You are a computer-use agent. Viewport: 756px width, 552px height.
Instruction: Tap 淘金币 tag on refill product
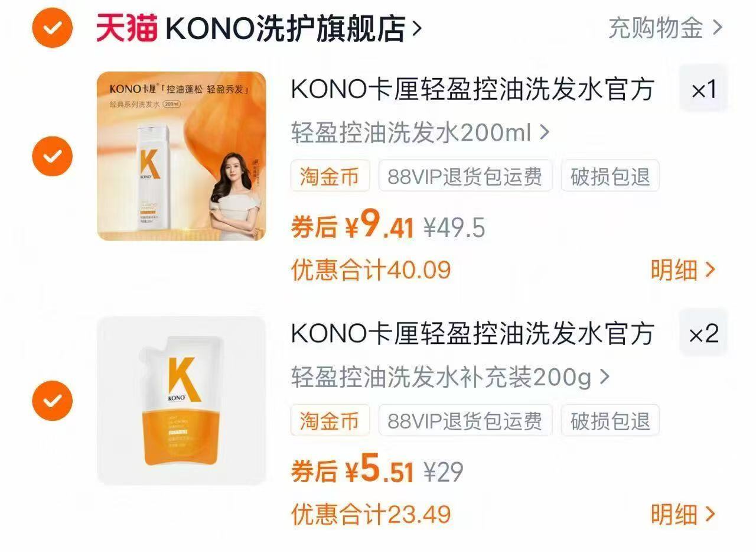click(330, 420)
